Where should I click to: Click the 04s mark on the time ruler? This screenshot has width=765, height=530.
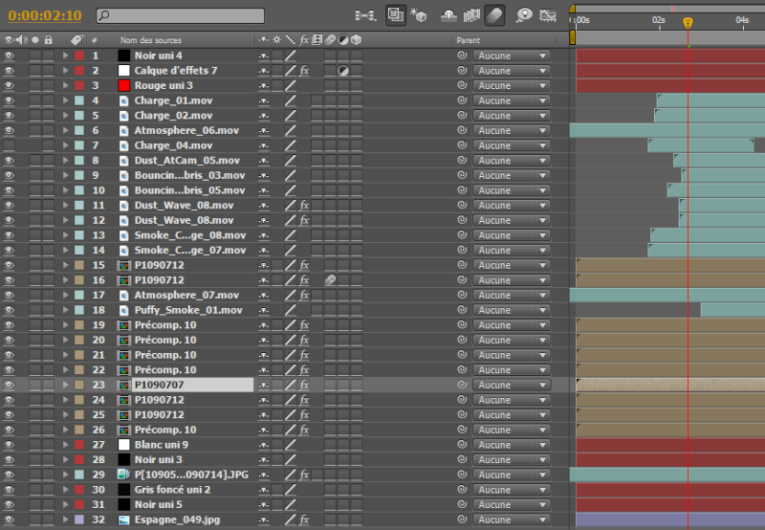click(x=742, y=20)
